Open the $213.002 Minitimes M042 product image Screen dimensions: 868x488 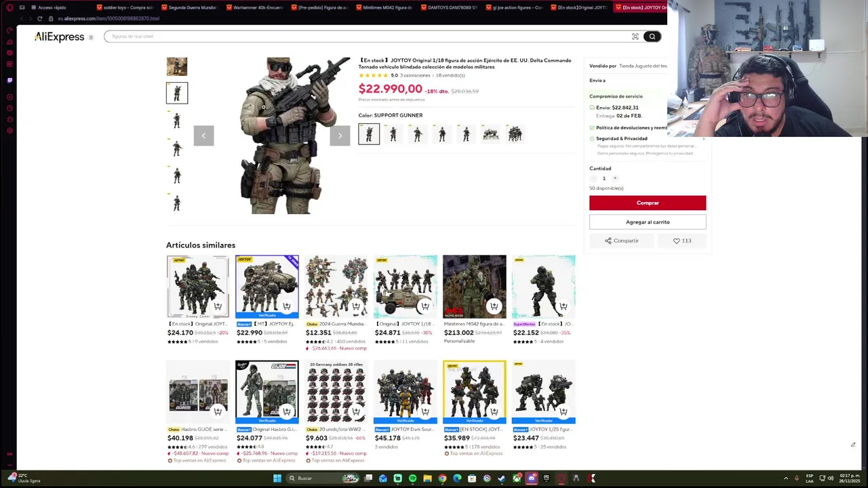click(x=475, y=287)
